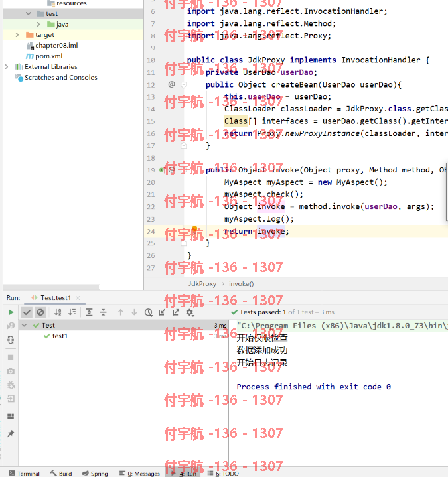Click Export Test Results icon
The height and width of the screenshot is (477, 448).
pos(176,312)
